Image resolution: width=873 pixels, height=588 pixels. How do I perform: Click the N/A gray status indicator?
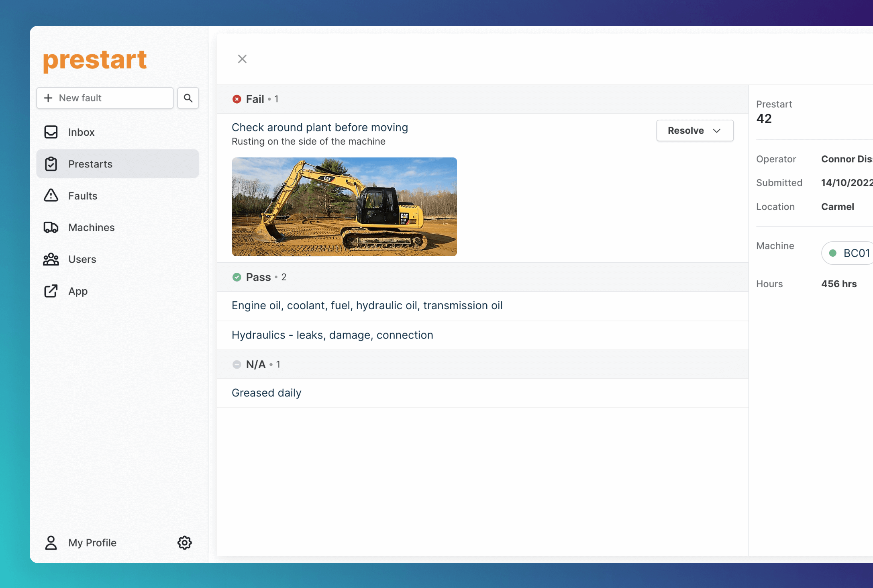(237, 364)
